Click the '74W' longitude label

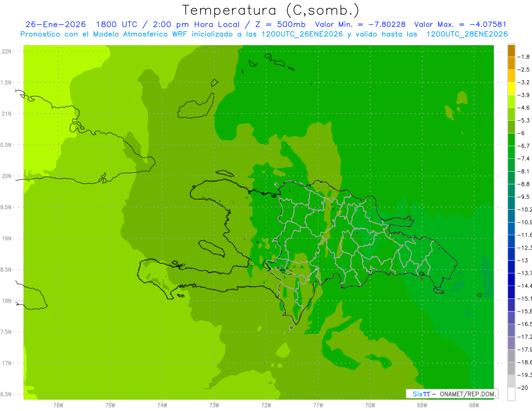[x=162, y=405]
